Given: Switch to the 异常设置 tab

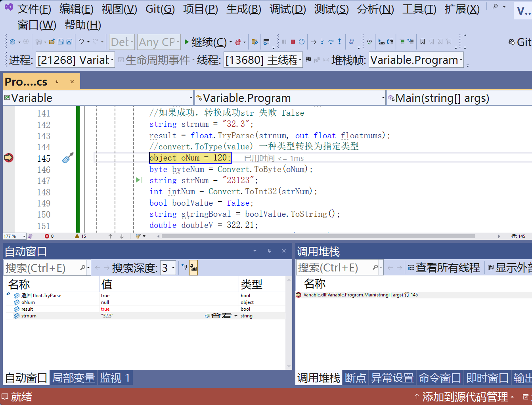Looking at the screenshot, I should [392, 378].
